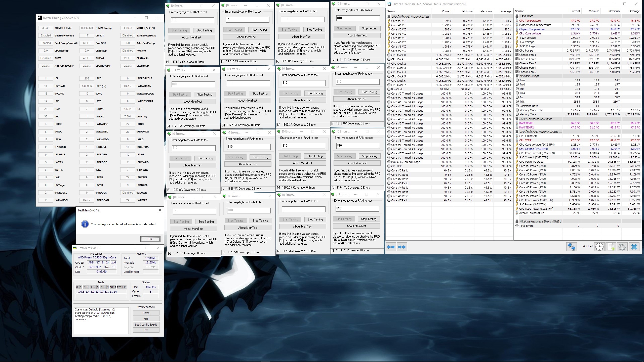Open HWiNFO sensor settings gear icon
The height and width of the screenshot is (362, 644).
(622, 247)
